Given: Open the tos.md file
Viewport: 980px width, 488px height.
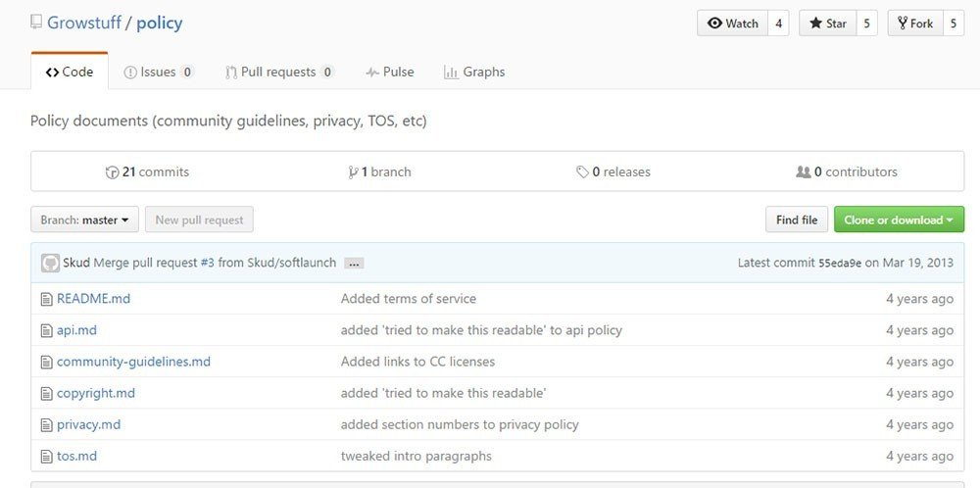Looking at the screenshot, I should 76,456.
